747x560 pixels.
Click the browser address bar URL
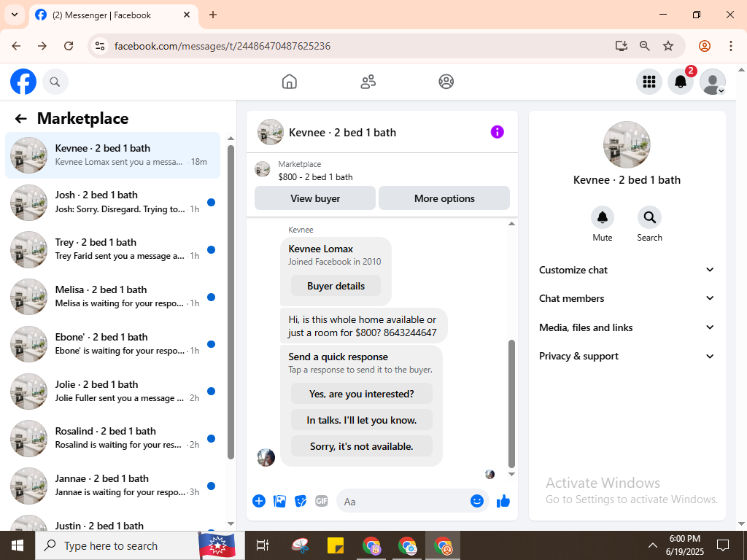[x=222, y=46]
